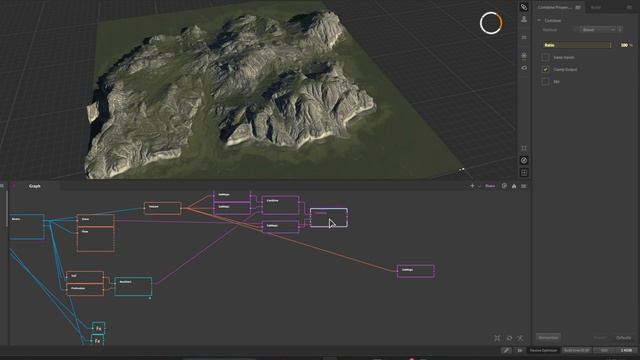This screenshot has width=640, height=360.
Task: Click the build time status bar entry
Action: tap(577, 350)
